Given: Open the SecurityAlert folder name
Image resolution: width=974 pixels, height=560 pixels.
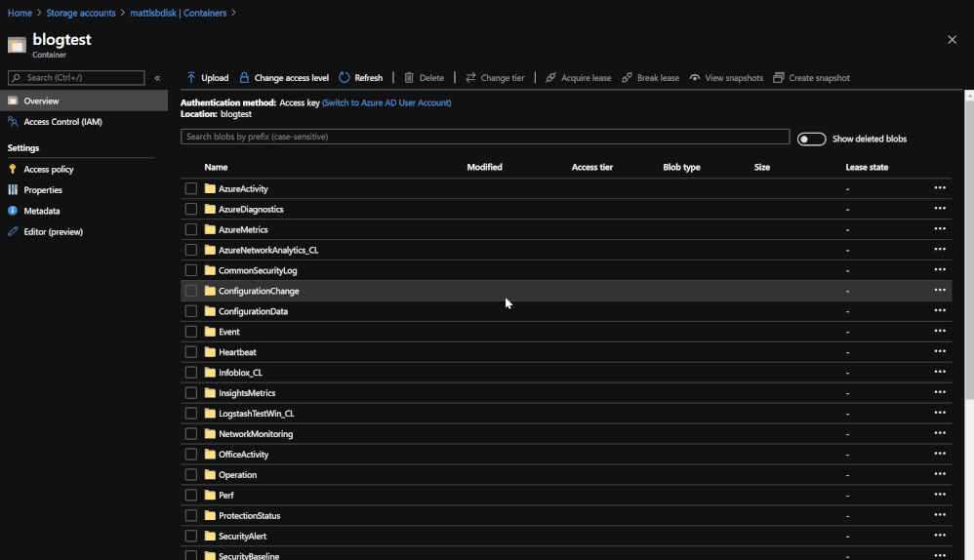Looking at the screenshot, I should click(242, 537).
